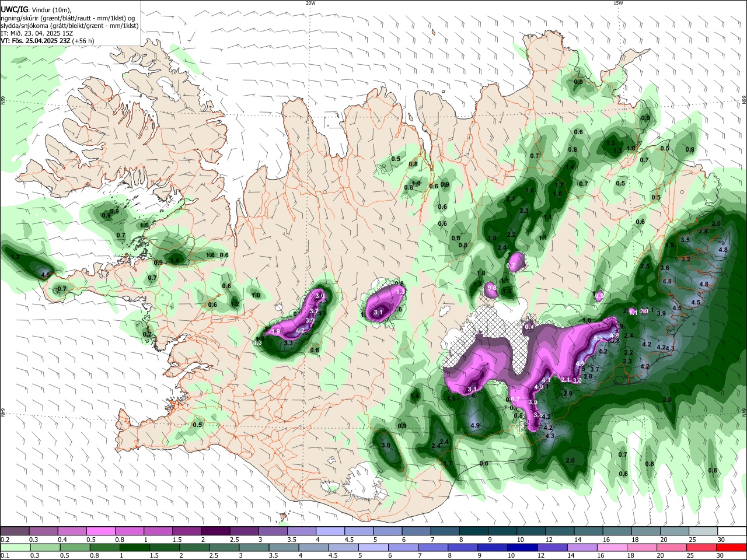Click the '15W' longitude label
The image size is (747, 560).
(617, 3)
